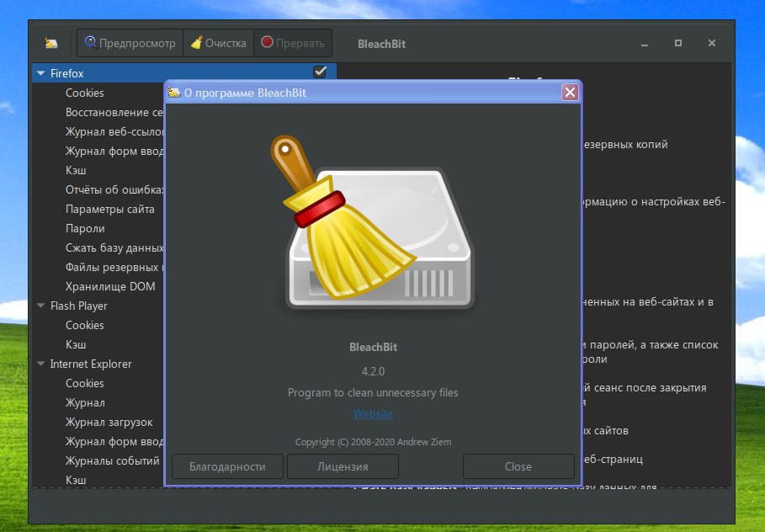This screenshot has height=532, width=765.
Task: Select Пароли item
Action: click(85, 228)
